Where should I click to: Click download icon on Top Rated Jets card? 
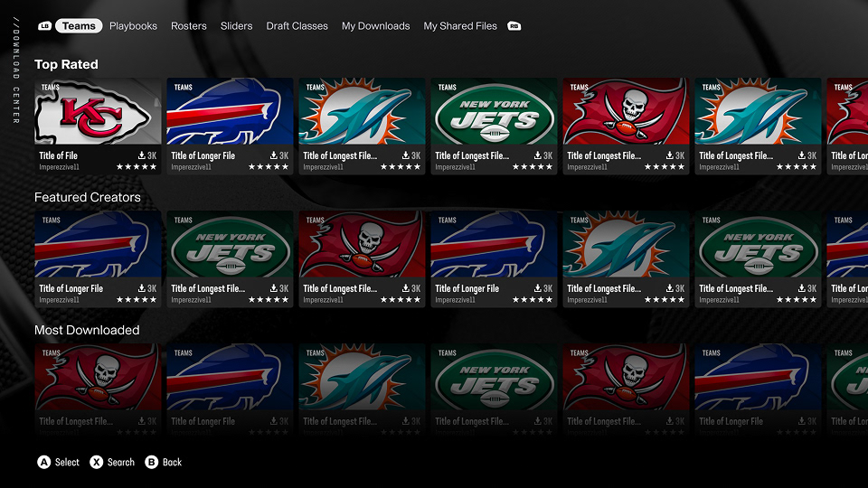point(537,155)
